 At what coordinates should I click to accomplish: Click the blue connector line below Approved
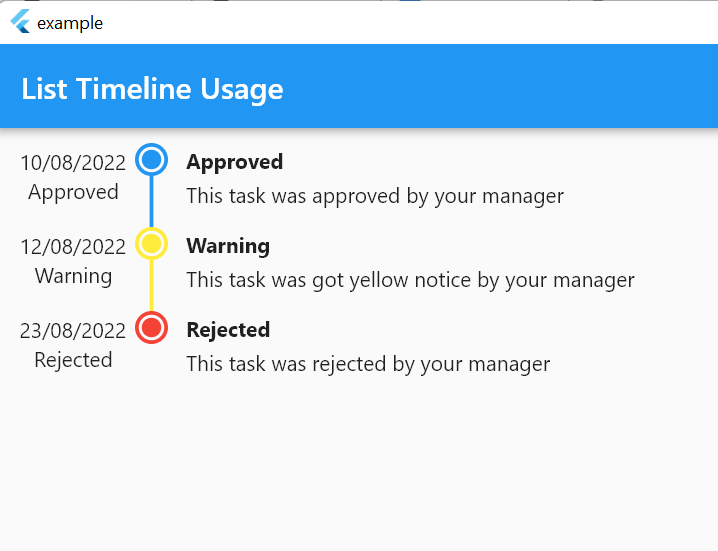[152, 202]
